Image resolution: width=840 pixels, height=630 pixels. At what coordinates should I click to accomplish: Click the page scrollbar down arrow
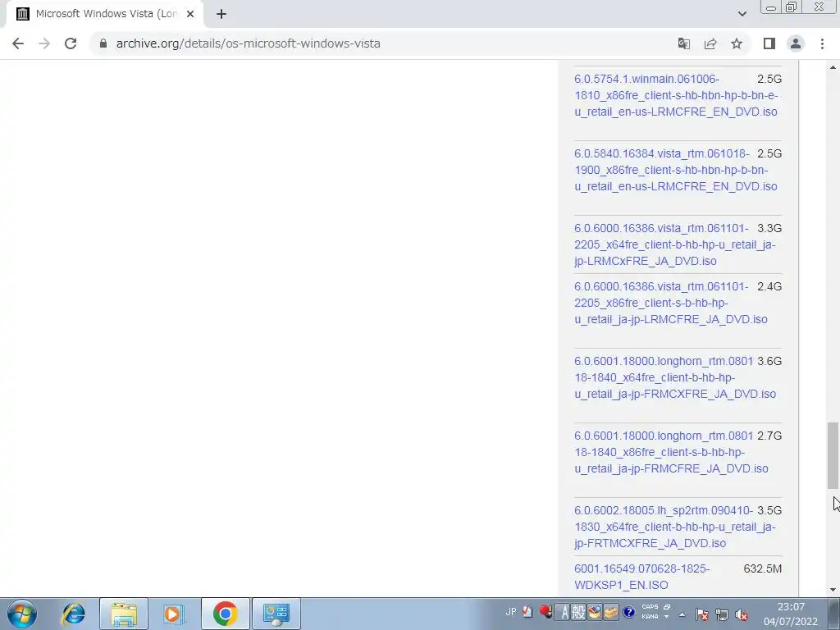coord(833,590)
